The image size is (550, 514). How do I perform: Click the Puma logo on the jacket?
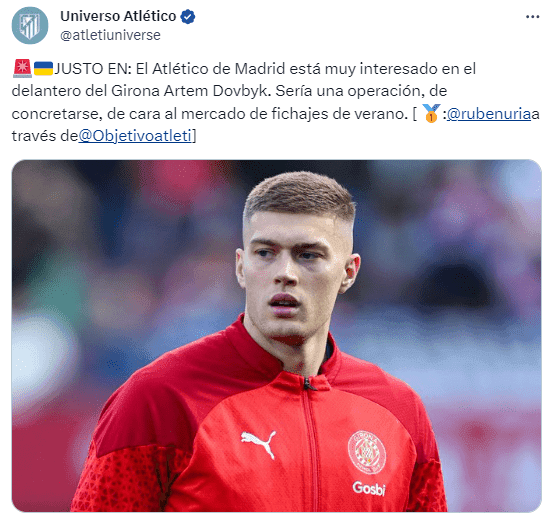coord(259,443)
